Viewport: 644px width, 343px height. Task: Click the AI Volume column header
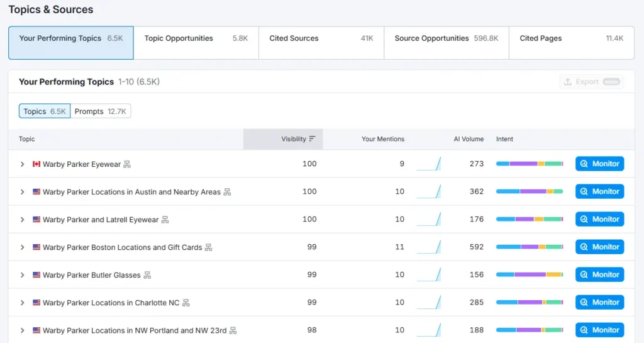coord(469,139)
